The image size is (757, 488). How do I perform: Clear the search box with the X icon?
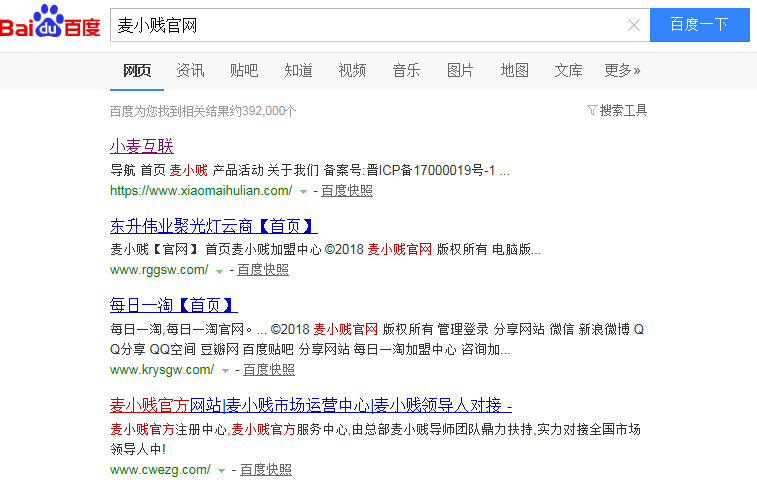(633, 25)
